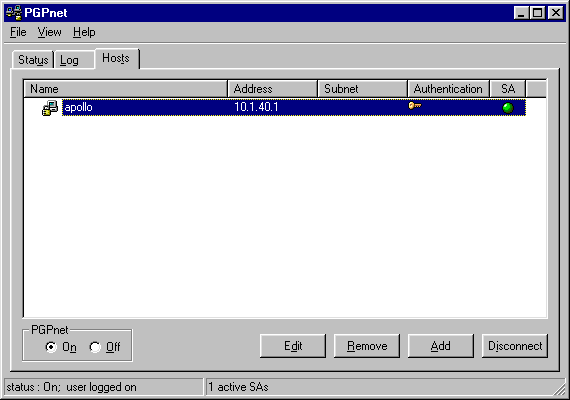Sort by the Address column header
Image resolution: width=570 pixels, height=400 pixels.
pos(273,89)
